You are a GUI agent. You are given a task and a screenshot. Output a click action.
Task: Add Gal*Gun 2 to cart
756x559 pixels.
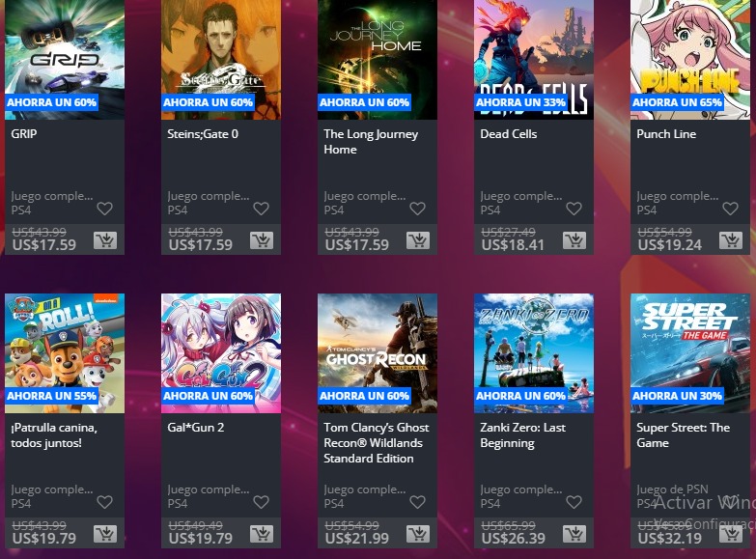click(x=261, y=534)
